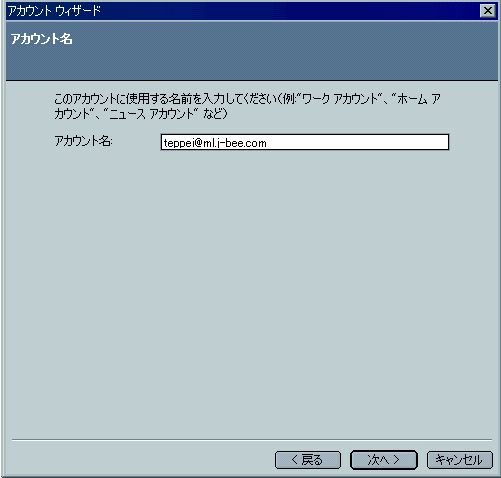Viewport: 501px width, 478px height.
Task: Cancel the wizard with キャンセル button
Action: (x=460, y=460)
